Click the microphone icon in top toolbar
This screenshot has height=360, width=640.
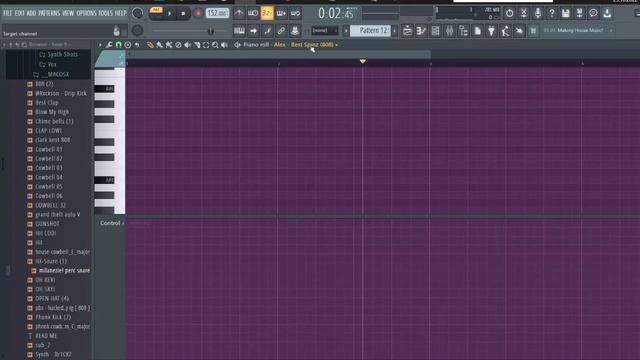point(538,13)
